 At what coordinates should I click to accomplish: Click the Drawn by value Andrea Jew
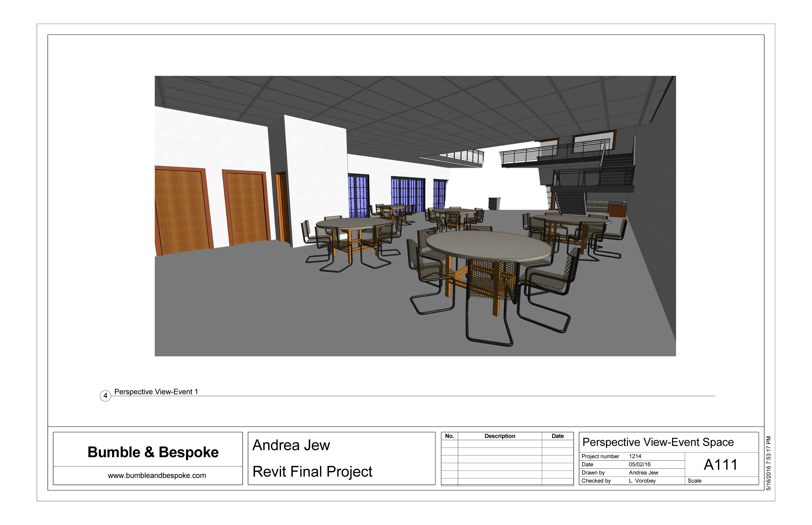coord(643,473)
